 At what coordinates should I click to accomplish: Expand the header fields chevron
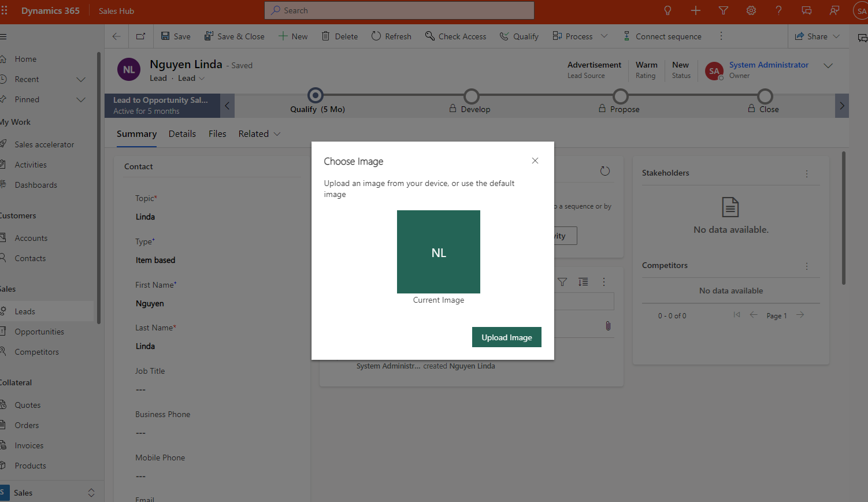[828, 65]
